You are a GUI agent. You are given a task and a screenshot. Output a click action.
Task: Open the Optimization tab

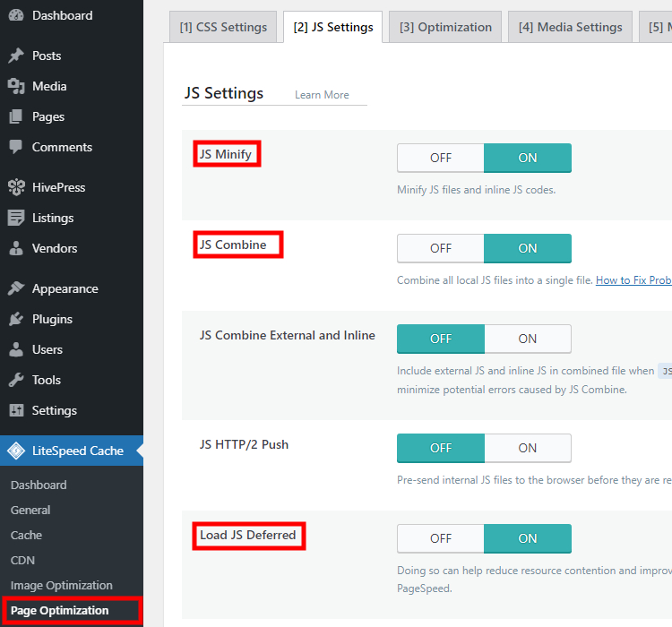tap(445, 27)
